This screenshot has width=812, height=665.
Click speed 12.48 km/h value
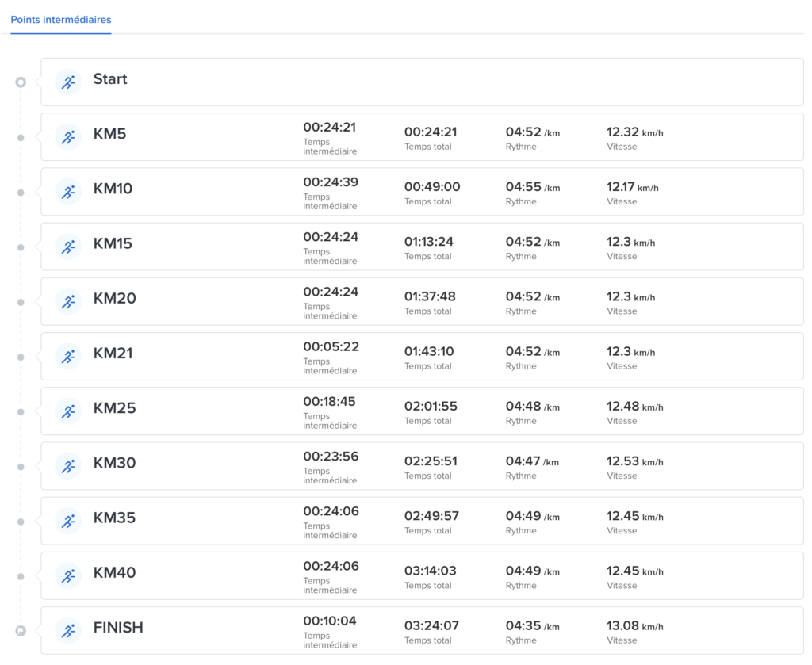tap(635, 407)
